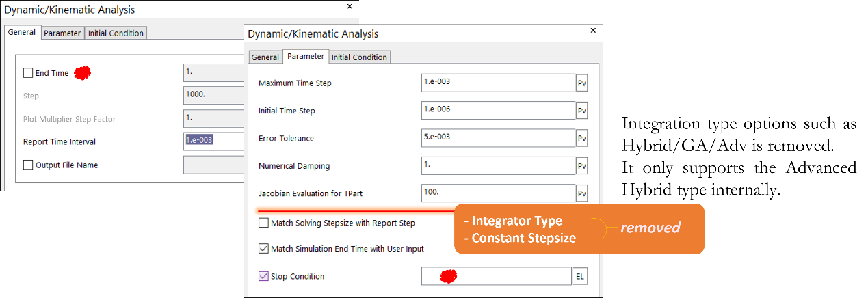The image size is (868, 298).
Task: Switch to Initial Condition tab in front dialog
Action: 359,57
